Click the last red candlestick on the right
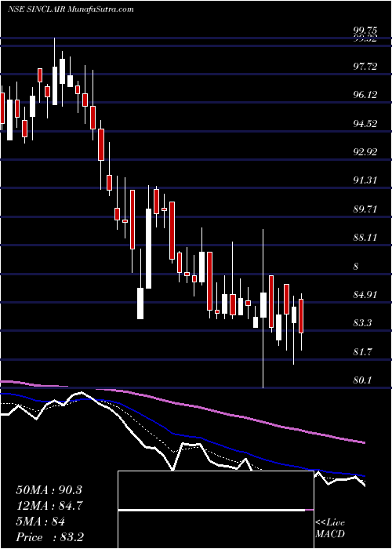Viewport: 392px width, 549px height. 301,316
